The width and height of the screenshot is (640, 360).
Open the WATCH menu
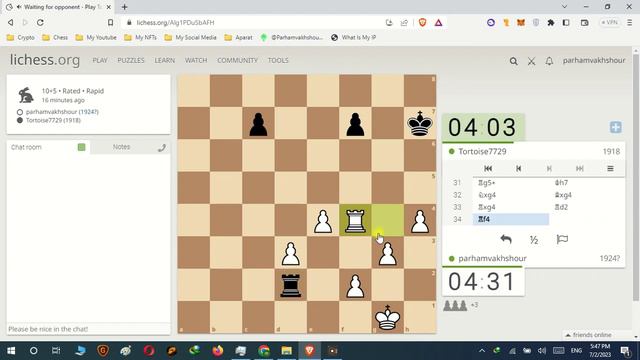tap(196, 60)
